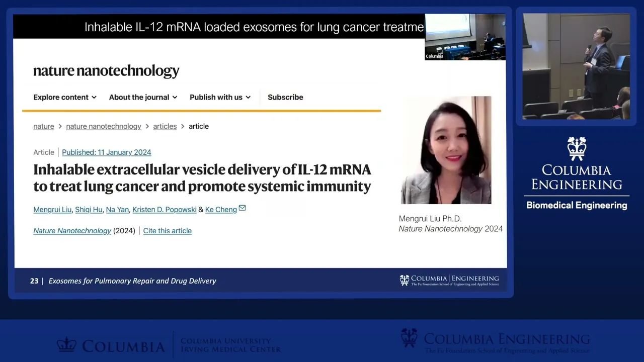Image resolution: width=644 pixels, height=362 pixels.
Task: Click the article title heading
Action: pyautogui.click(x=202, y=178)
